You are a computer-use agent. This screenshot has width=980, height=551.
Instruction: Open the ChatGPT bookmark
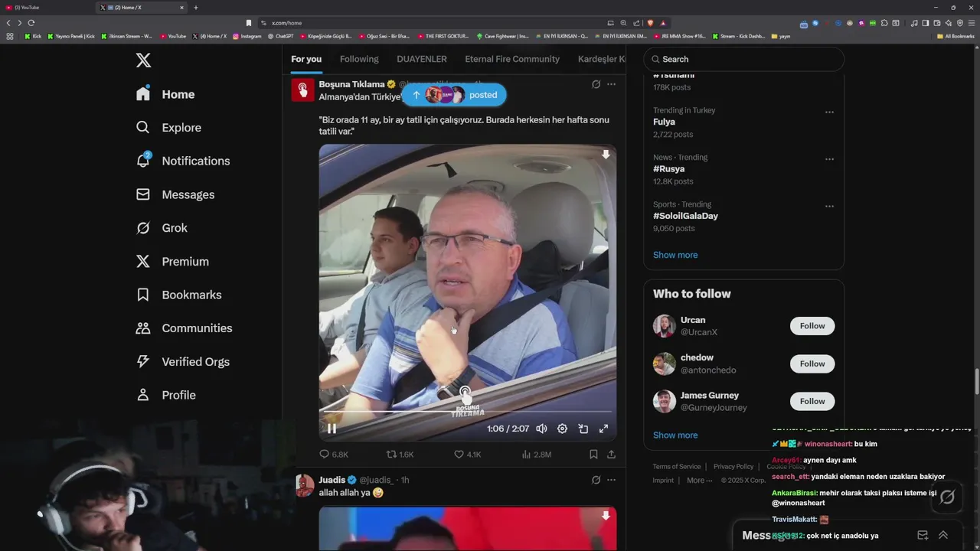coord(281,36)
